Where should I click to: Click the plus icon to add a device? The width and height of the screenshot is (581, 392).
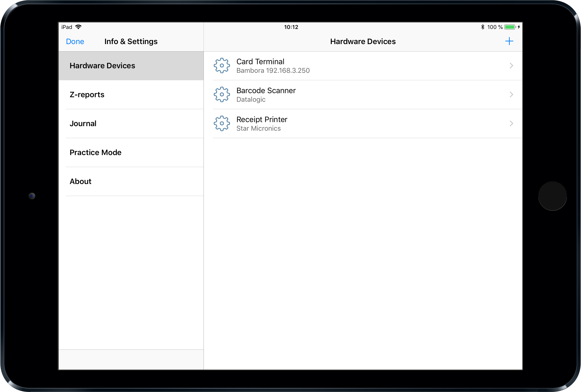pos(509,41)
